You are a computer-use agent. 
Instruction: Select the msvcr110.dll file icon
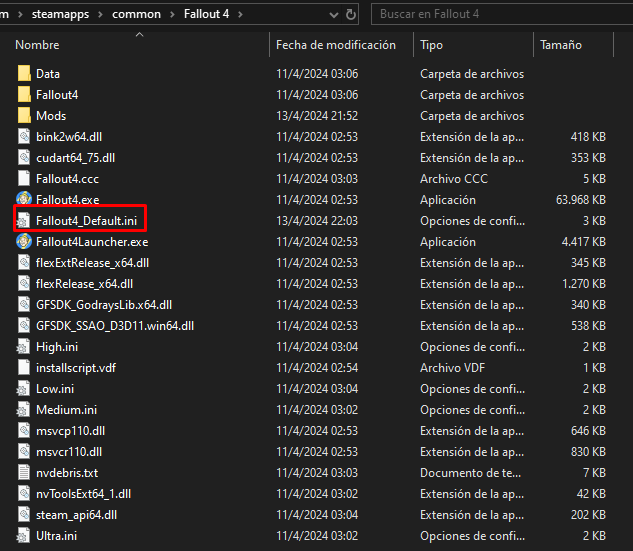point(24,451)
